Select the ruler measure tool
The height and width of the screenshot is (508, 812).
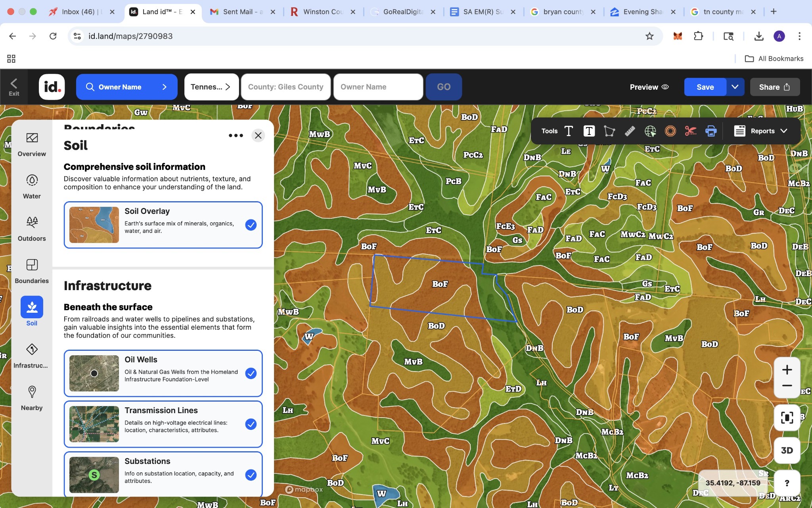(630, 131)
